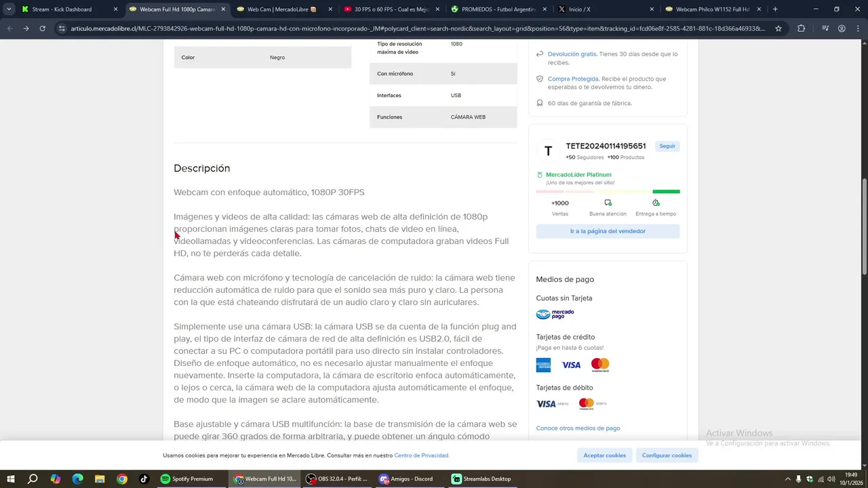
Task: Click the Mastercard débito logo
Action: pyautogui.click(x=593, y=404)
